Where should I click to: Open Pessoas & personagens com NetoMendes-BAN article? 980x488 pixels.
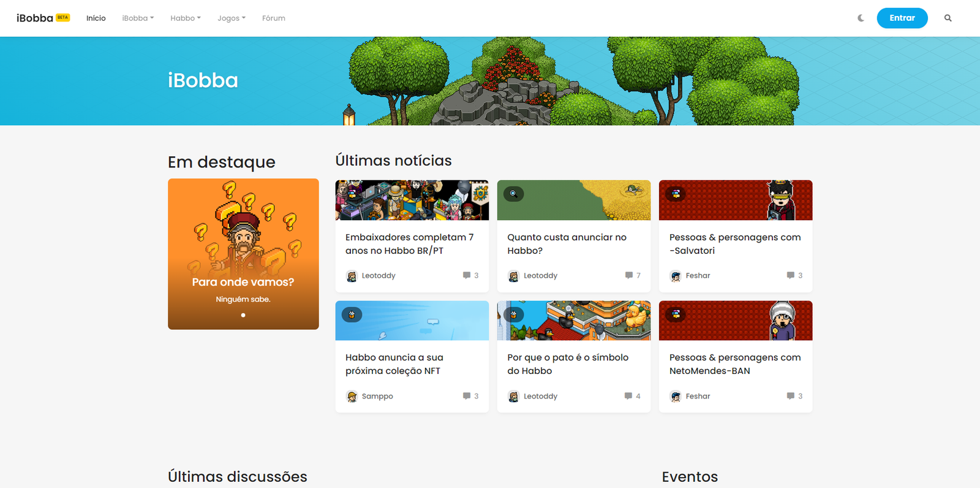[x=735, y=364]
